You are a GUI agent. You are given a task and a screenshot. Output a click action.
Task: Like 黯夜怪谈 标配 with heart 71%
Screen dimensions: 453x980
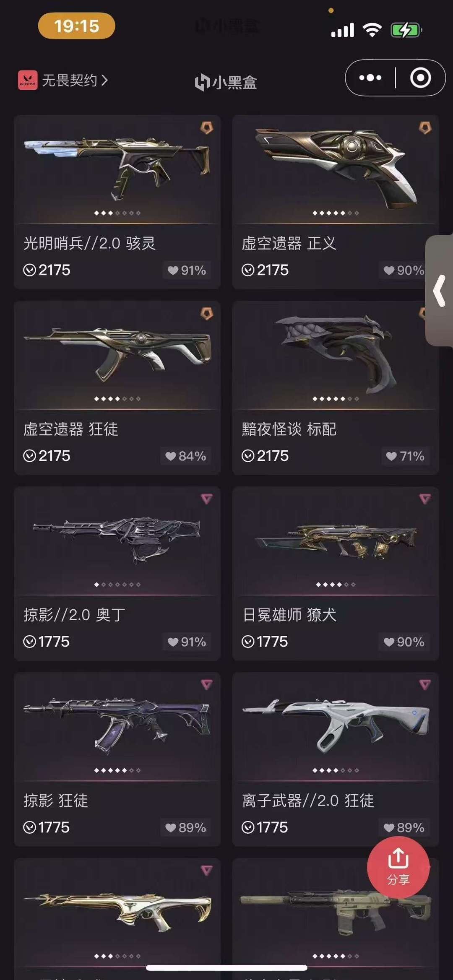[x=405, y=456]
